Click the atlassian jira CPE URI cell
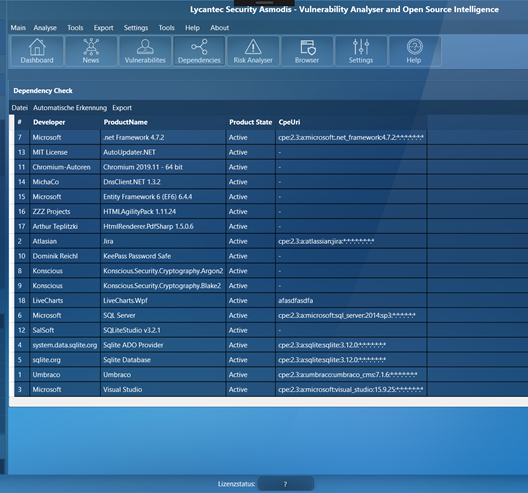This screenshot has height=493, width=528. pos(351,241)
